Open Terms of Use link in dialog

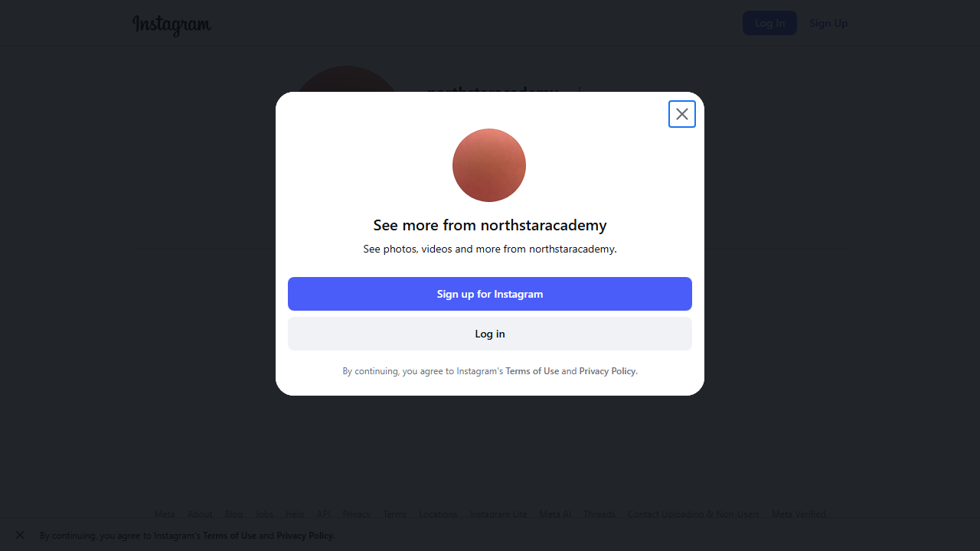(x=532, y=371)
